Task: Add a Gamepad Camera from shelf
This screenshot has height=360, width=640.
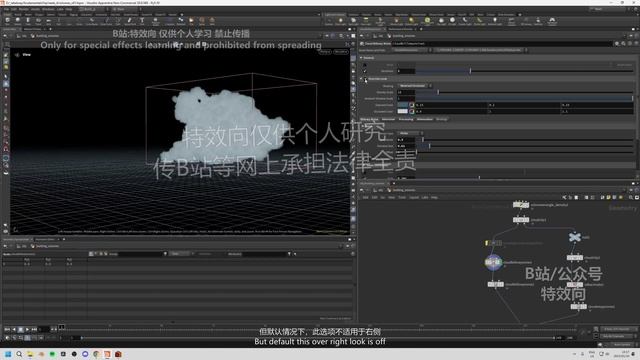Action: pos(552,21)
